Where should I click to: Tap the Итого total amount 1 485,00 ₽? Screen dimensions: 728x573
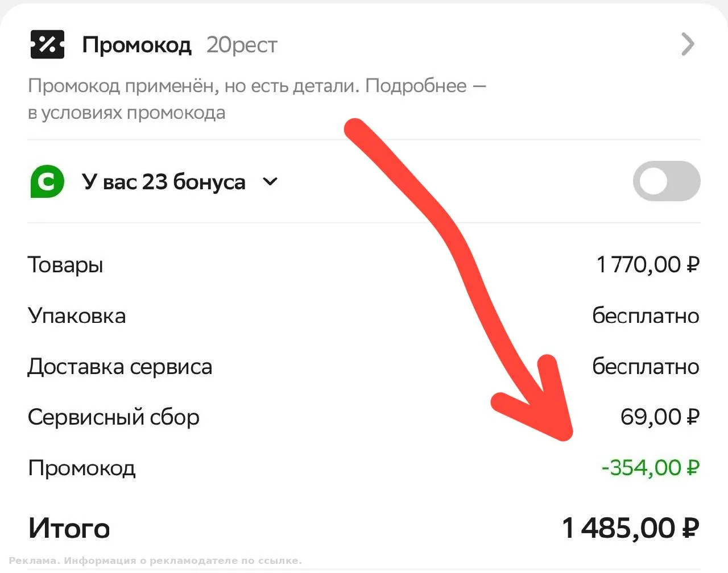tap(630, 528)
